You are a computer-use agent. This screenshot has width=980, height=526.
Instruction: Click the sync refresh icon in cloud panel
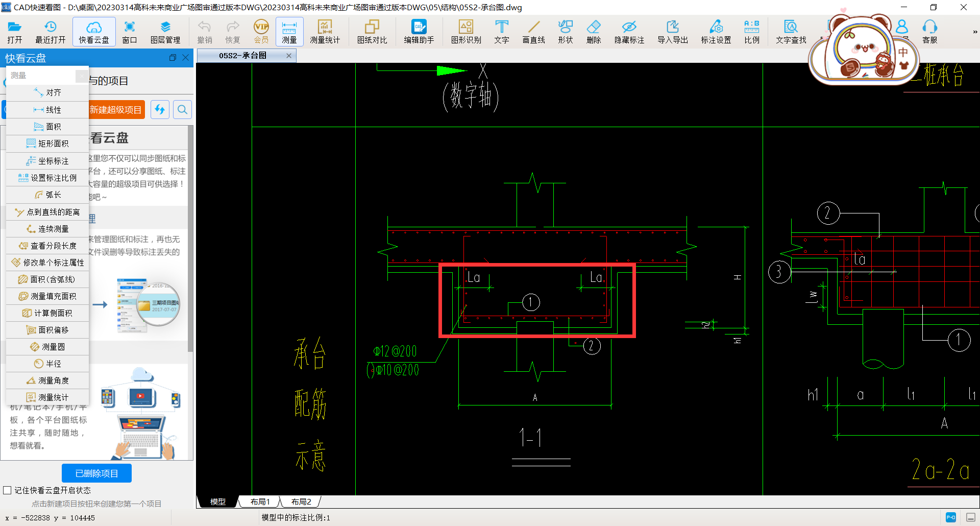tap(160, 109)
